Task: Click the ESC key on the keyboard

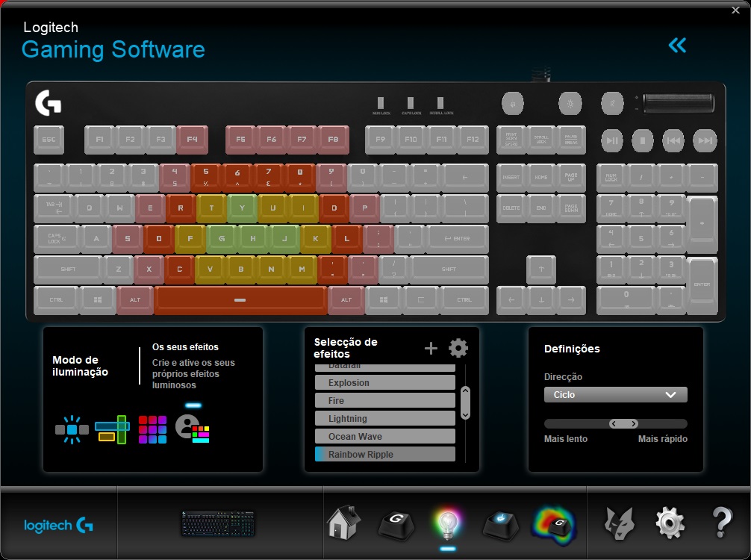Action: [49, 140]
